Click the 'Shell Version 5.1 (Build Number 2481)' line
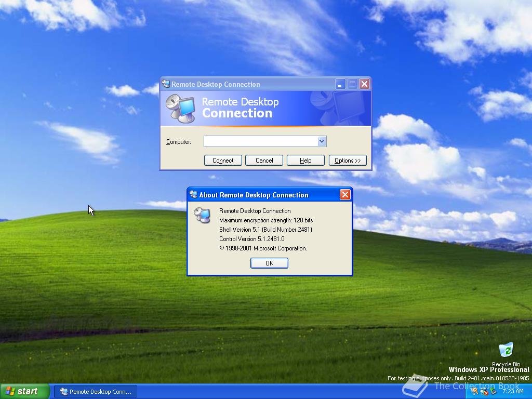Viewport: 532px width, 399px height. click(x=265, y=230)
